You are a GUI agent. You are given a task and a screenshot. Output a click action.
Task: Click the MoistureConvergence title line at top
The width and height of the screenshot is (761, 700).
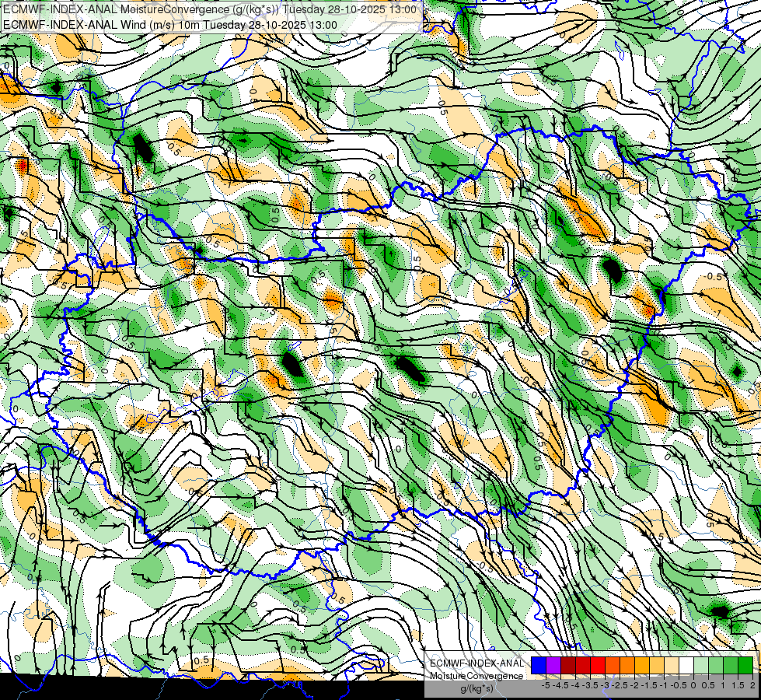pyautogui.click(x=210, y=9)
